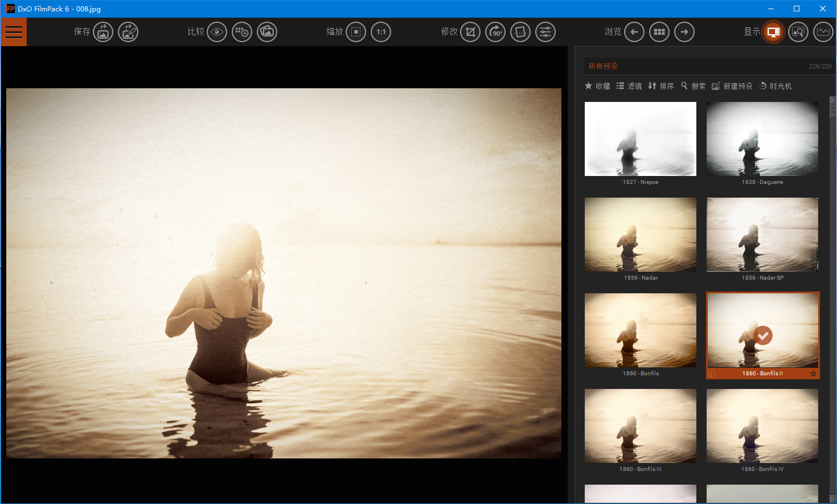Open the fine-tune adjustments panel icon
837x504 pixels.
click(x=545, y=32)
